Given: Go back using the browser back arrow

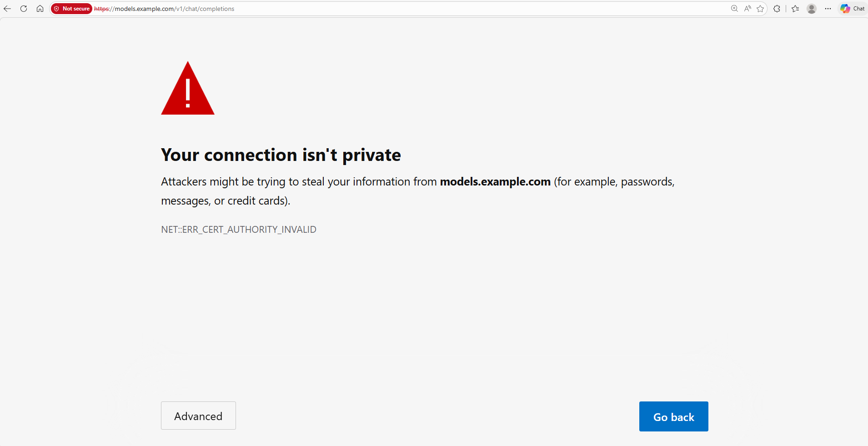Looking at the screenshot, I should [x=7, y=9].
